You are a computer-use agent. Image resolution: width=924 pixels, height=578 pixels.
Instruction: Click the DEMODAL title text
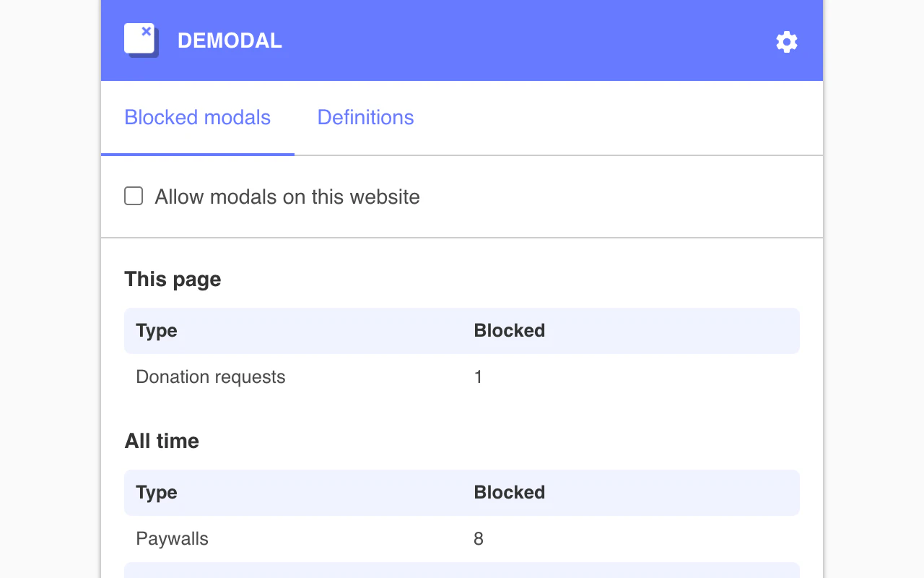(230, 40)
